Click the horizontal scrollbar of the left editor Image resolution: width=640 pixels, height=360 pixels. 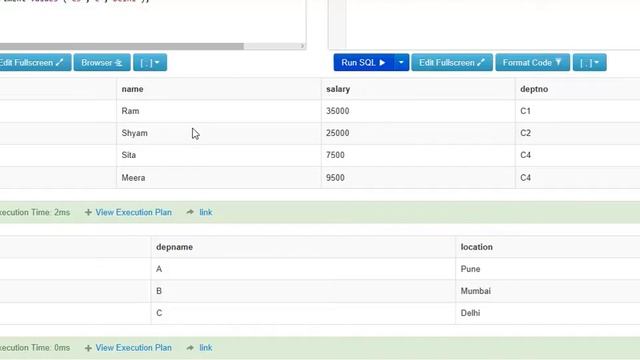[x=122, y=46]
